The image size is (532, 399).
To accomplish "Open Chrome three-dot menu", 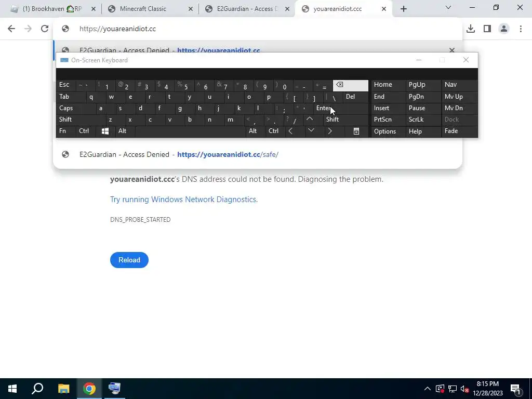I will coord(521,29).
